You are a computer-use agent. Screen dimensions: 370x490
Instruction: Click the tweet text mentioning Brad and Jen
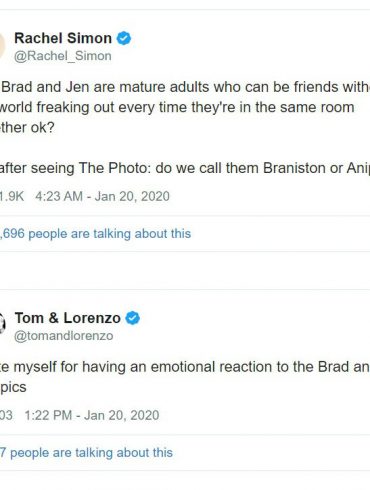[x=185, y=87]
